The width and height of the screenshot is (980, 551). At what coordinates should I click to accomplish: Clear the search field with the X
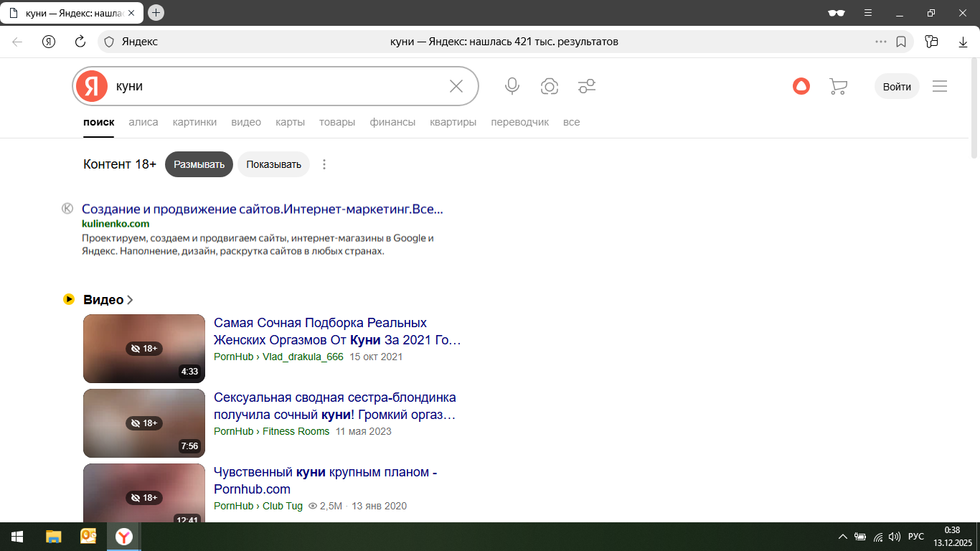pyautogui.click(x=456, y=86)
